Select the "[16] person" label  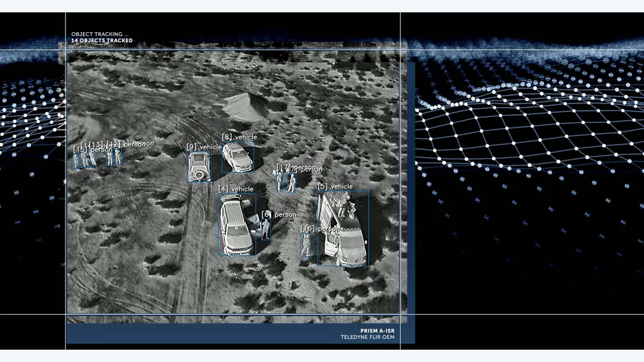320,229
